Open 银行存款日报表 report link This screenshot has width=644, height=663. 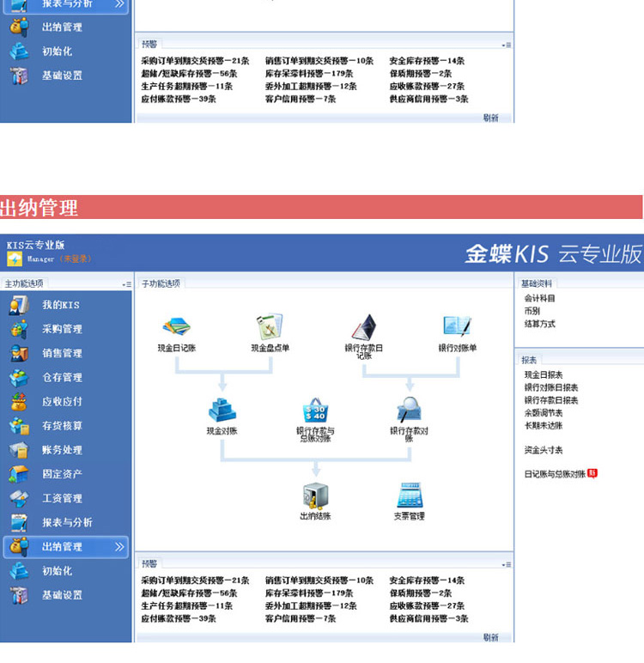click(x=551, y=400)
